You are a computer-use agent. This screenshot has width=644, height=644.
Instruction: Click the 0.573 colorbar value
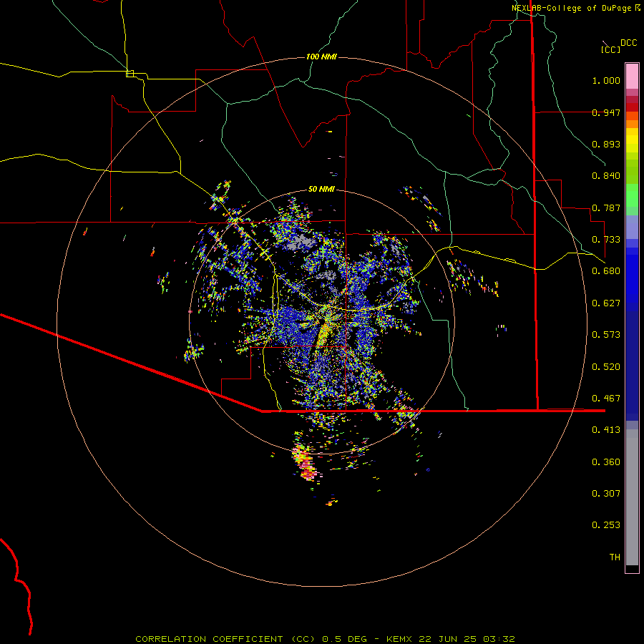coord(606,335)
